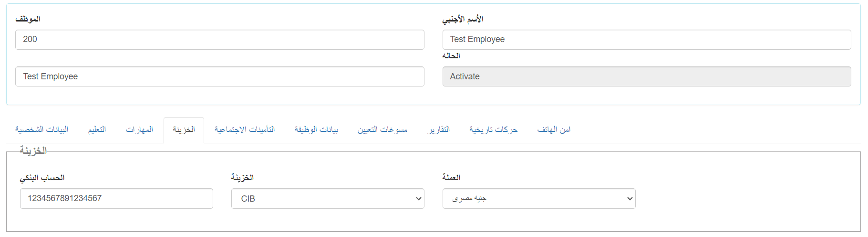The width and height of the screenshot is (868, 237).
Task: Click the الحساب البنكي label text
Action: (x=42, y=178)
